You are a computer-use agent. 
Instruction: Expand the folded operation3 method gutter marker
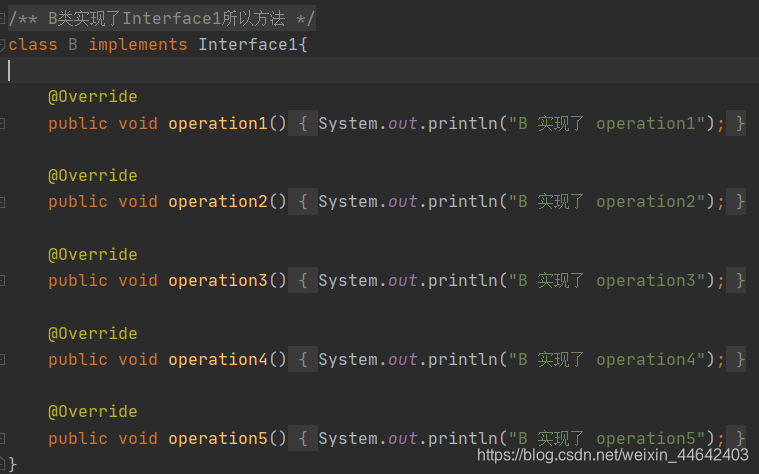point(2,281)
